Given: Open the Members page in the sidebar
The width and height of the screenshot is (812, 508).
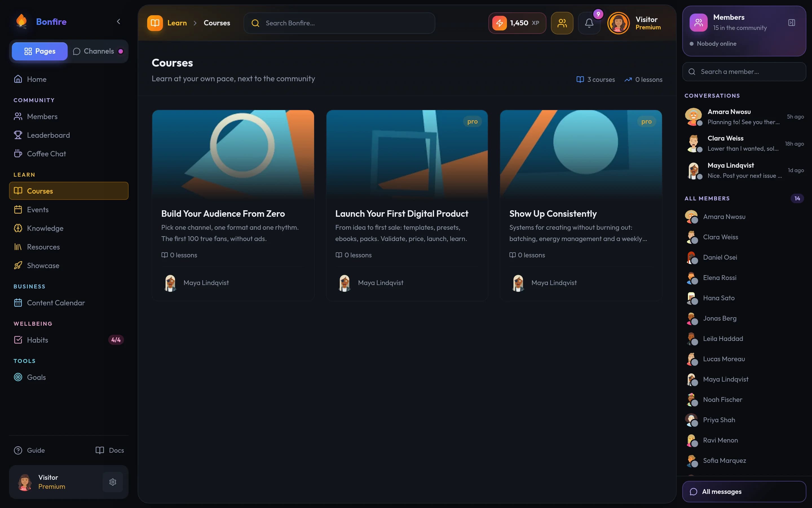Looking at the screenshot, I should pos(69,117).
